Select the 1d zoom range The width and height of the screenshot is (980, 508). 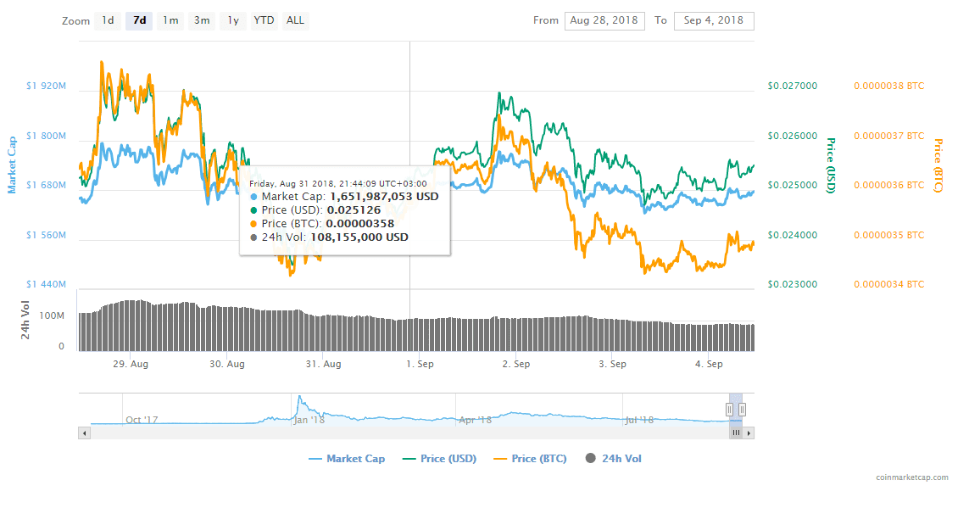click(108, 20)
